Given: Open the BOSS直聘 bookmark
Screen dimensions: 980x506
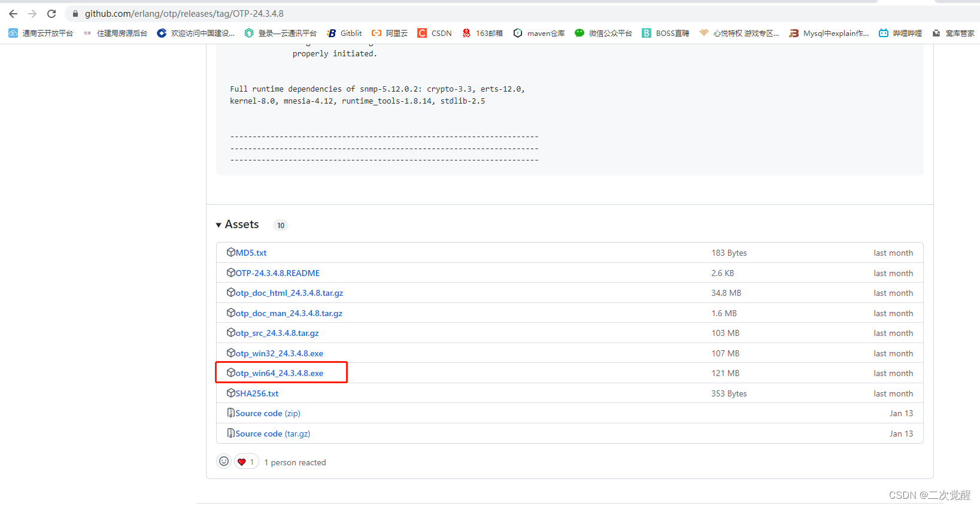Looking at the screenshot, I should pyautogui.click(x=665, y=33).
